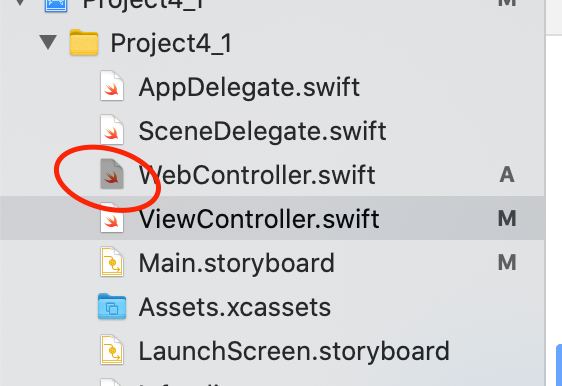Click the M status badge beside ViewController.swift

507,218
